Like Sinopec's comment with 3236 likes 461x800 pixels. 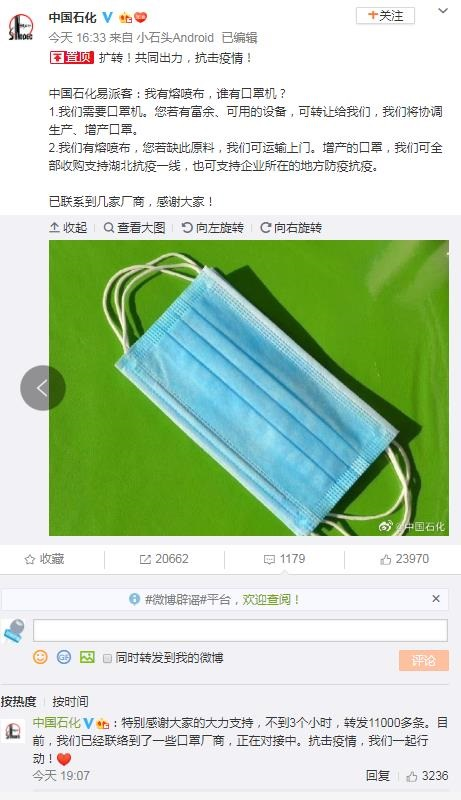point(427,776)
